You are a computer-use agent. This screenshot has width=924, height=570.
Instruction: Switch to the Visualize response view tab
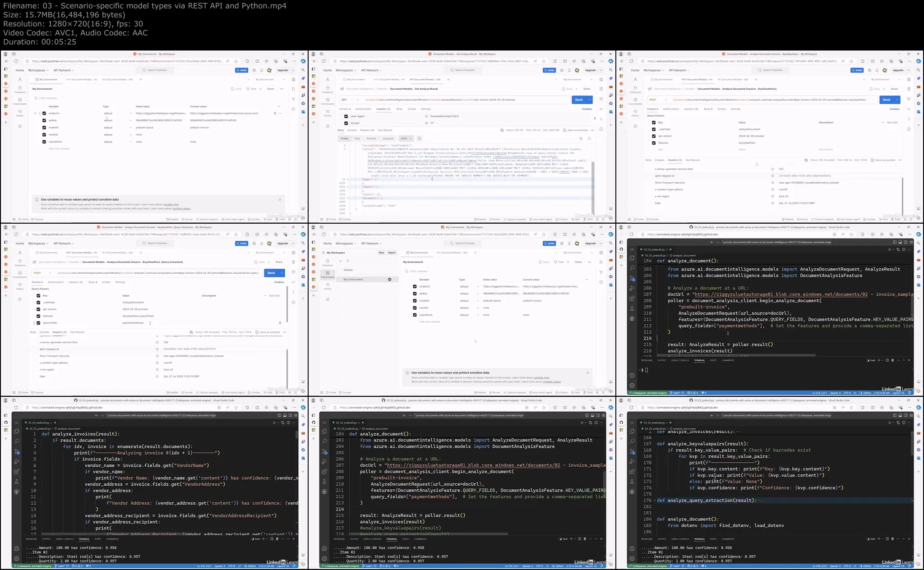388,139
